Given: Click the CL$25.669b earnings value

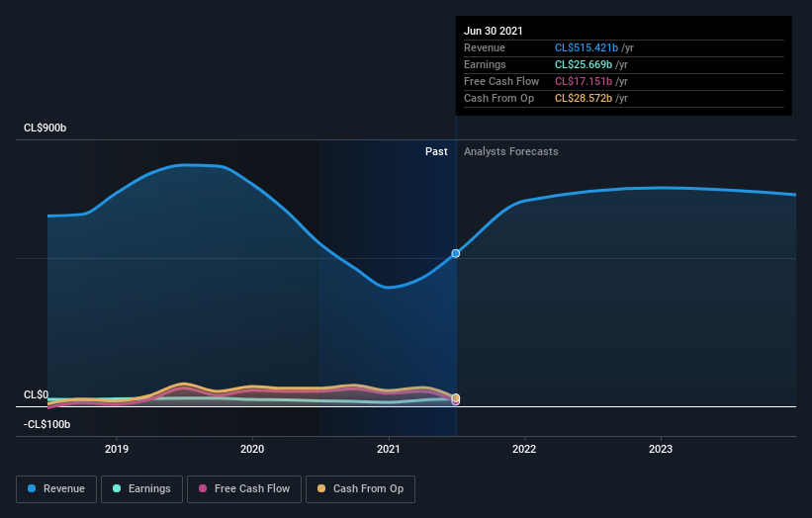Looking at the screenshot, I should coord(584,64).
